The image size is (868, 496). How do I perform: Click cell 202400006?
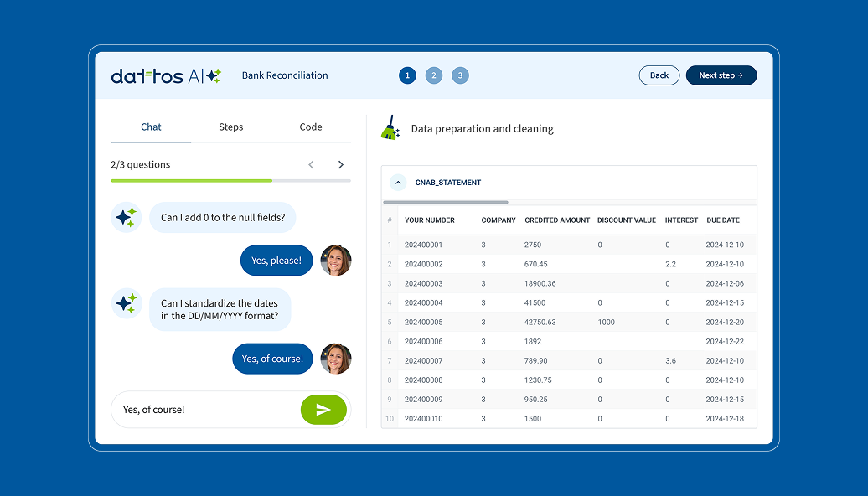(423, 342)
